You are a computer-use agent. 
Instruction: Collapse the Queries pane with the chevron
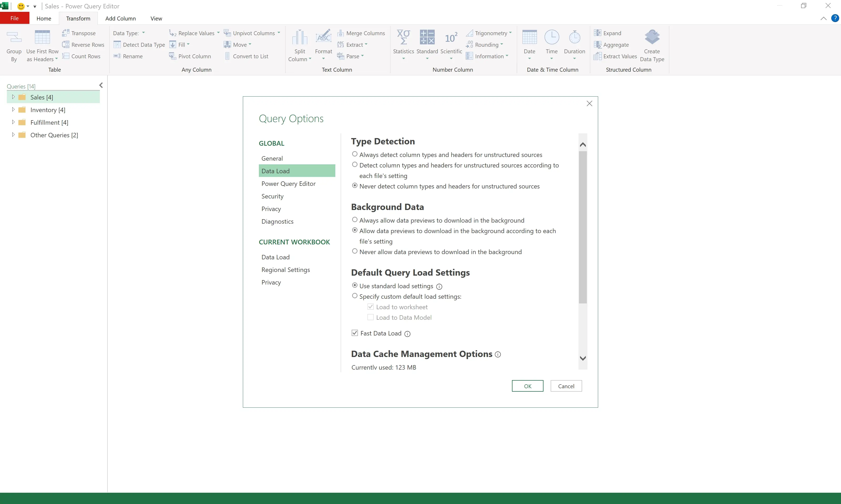pos(101,85)
